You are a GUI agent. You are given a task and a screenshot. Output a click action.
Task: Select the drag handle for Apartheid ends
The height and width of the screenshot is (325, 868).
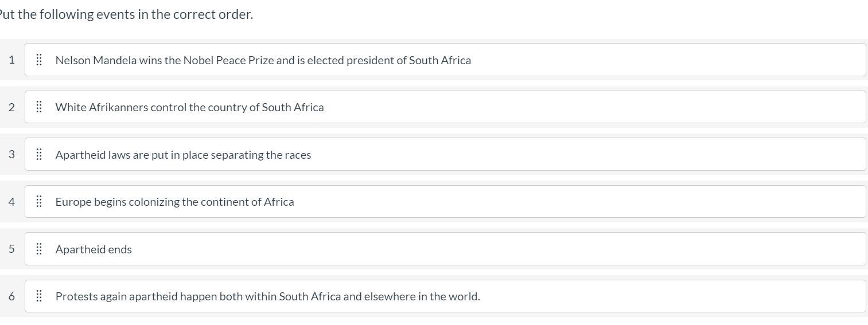pyautogui.click(x=39, y=249)
